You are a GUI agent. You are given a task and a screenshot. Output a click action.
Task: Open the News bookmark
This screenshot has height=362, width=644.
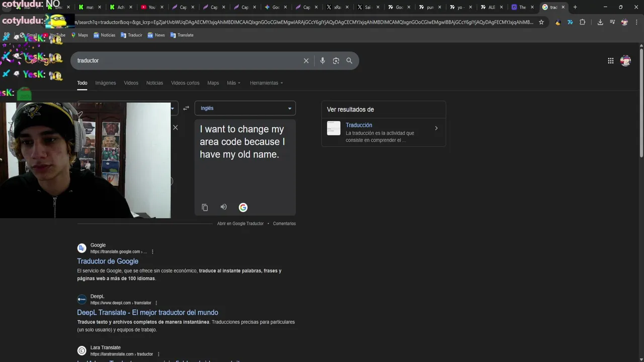156,35
